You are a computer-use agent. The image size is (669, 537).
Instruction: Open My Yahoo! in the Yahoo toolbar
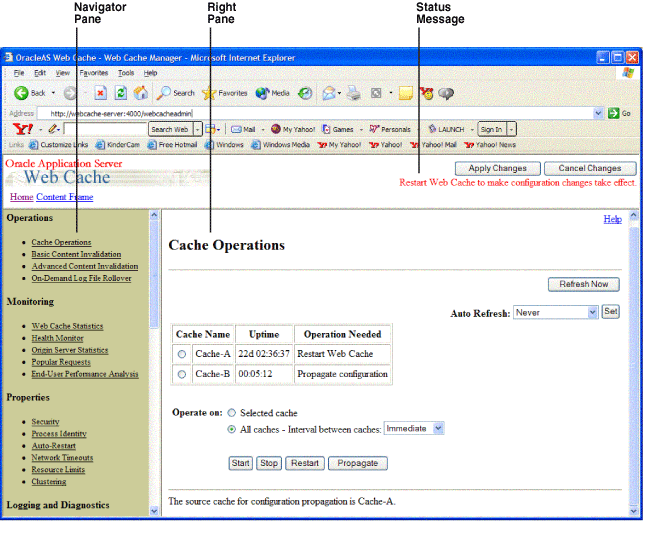[x=293, y=129]
